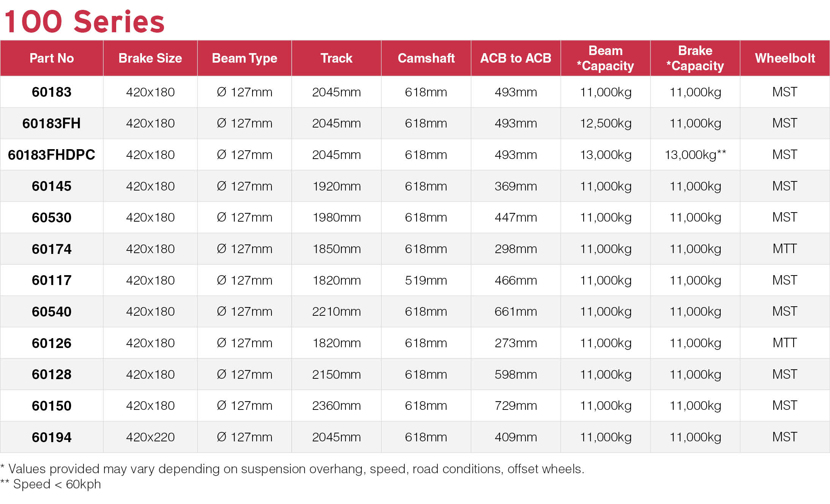Click the Part No column header
Screen dimensions: 830x504
(x=52, y=58)
